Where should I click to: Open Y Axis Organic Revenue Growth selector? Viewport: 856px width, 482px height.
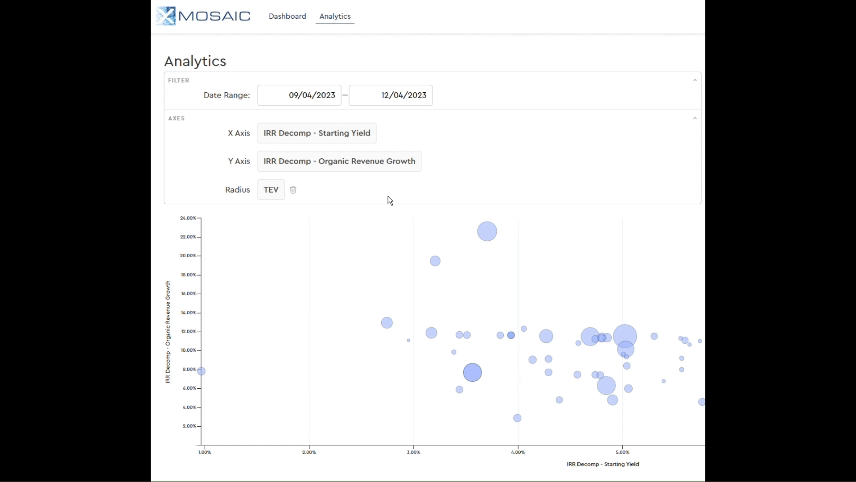(339, 161)
